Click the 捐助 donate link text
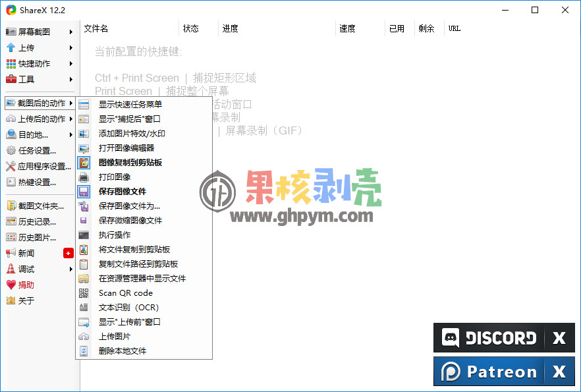This screenshot has height=392, width=581. tap(26, 285)
